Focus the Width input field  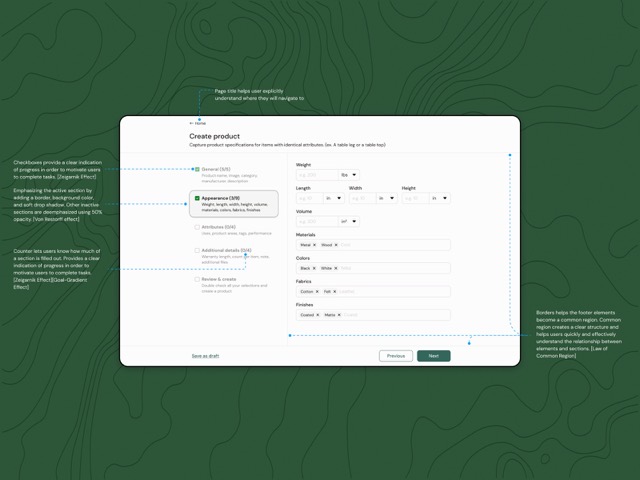tap(362, 198)
